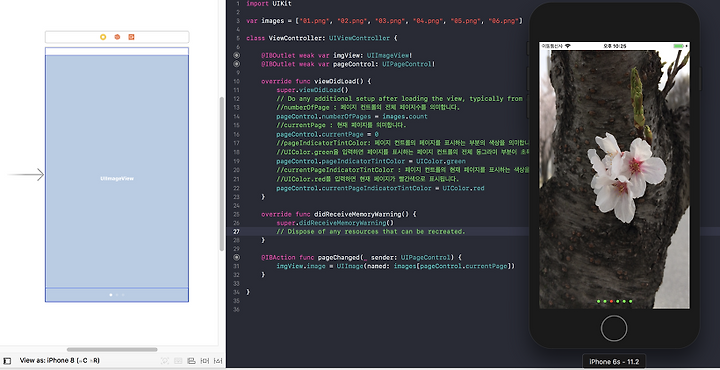Click the "03.png" string in images array
This screenshot has width=720, height=370.
tap(390, 21)
